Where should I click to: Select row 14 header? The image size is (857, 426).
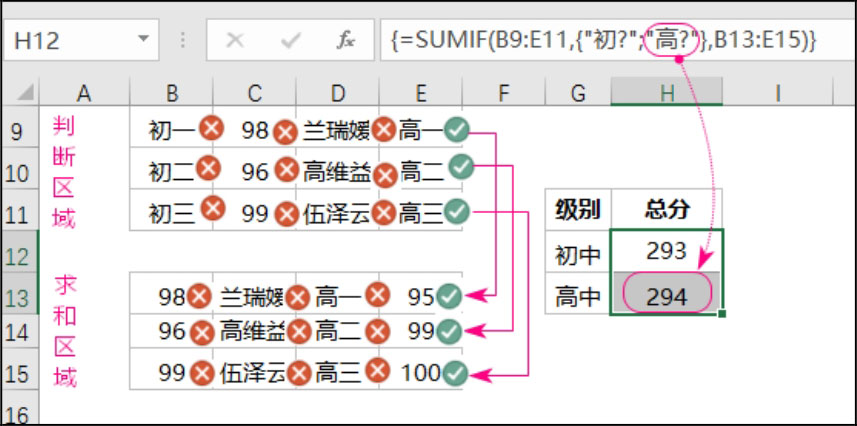click(x=19, y=332)
